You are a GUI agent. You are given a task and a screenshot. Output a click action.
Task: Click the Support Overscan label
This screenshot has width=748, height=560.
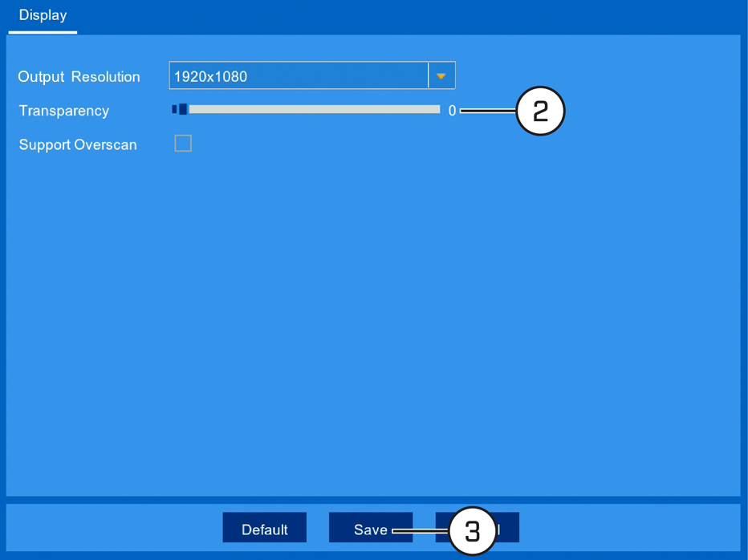78,144
